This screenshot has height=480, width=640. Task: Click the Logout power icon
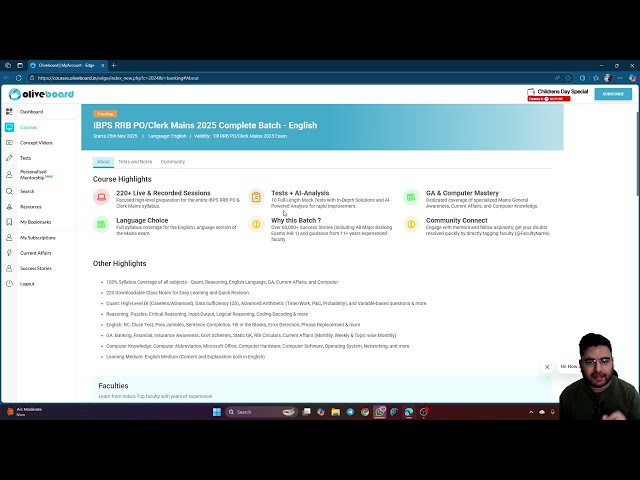[9, 284]
